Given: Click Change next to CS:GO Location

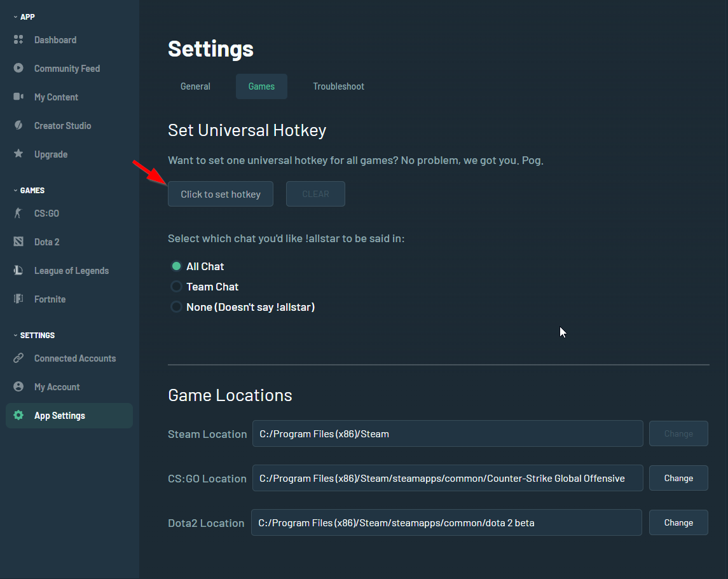Looking at the screenshot, I should pos(678,478).
